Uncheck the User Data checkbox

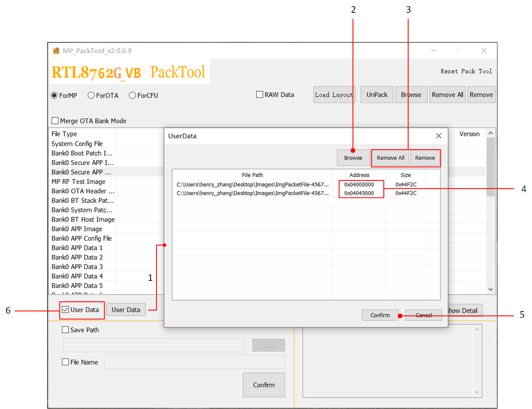click(66, 309)
